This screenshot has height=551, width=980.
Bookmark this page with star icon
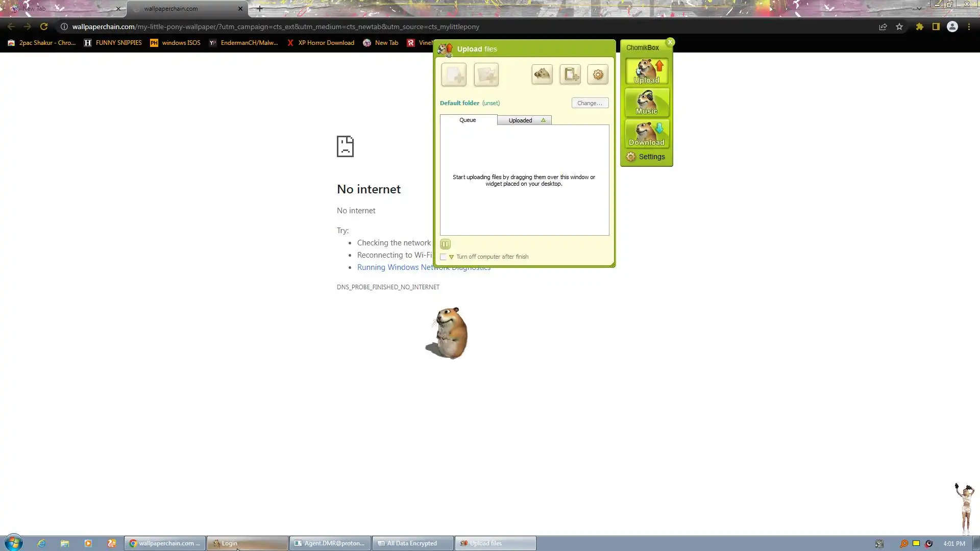(899, 27)
